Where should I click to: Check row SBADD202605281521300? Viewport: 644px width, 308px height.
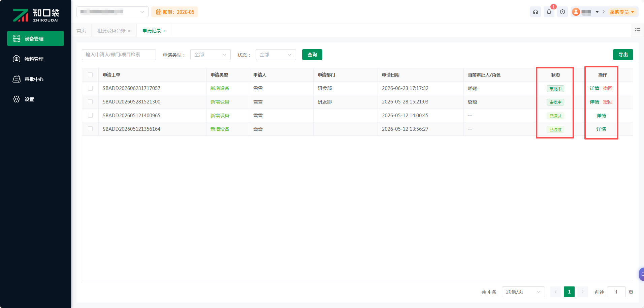[x=90, y=102]
